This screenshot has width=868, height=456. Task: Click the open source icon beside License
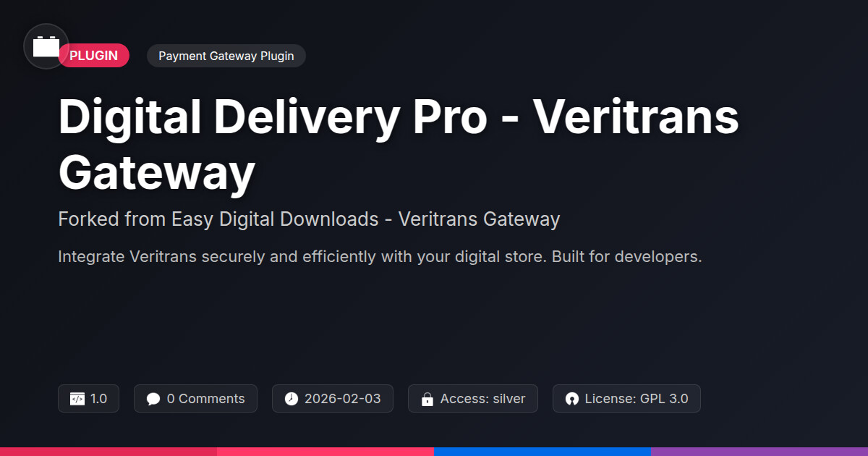(x=572, y=399)
